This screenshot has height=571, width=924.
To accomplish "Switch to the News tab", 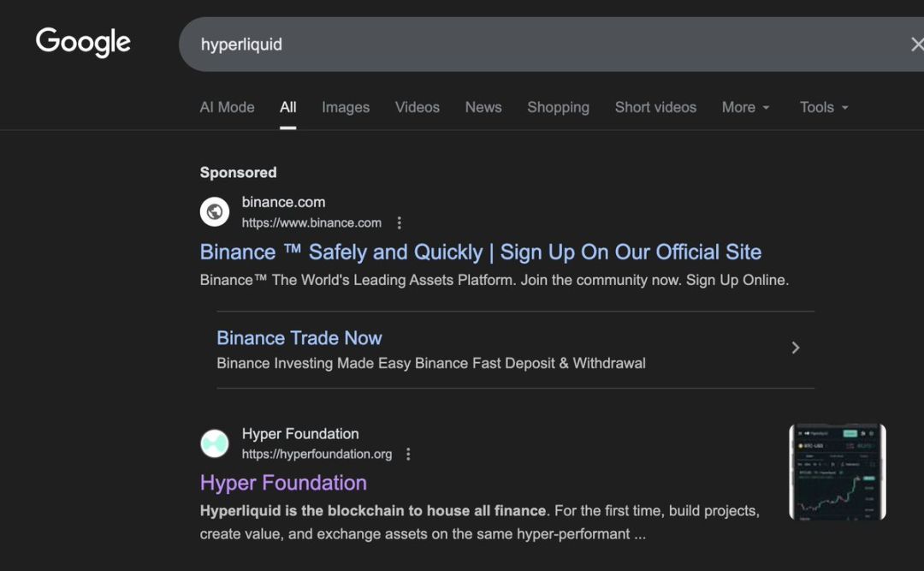I will [x=483, y=107].
